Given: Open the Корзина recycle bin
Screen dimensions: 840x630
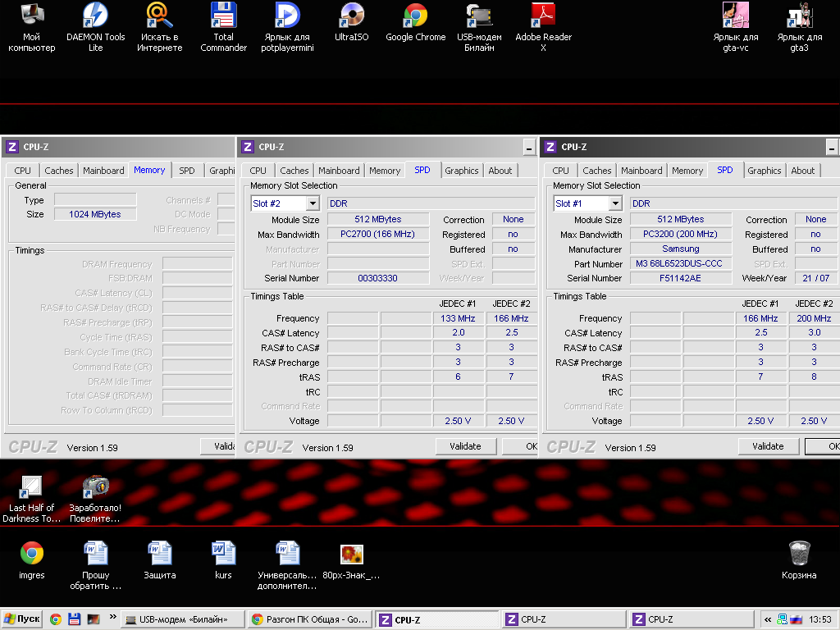Looking at the screenshot, I should (799, 552).
